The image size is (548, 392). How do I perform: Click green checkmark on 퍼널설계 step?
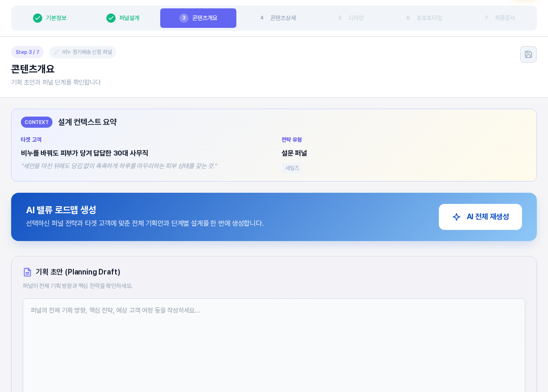(x=111, y=18)
